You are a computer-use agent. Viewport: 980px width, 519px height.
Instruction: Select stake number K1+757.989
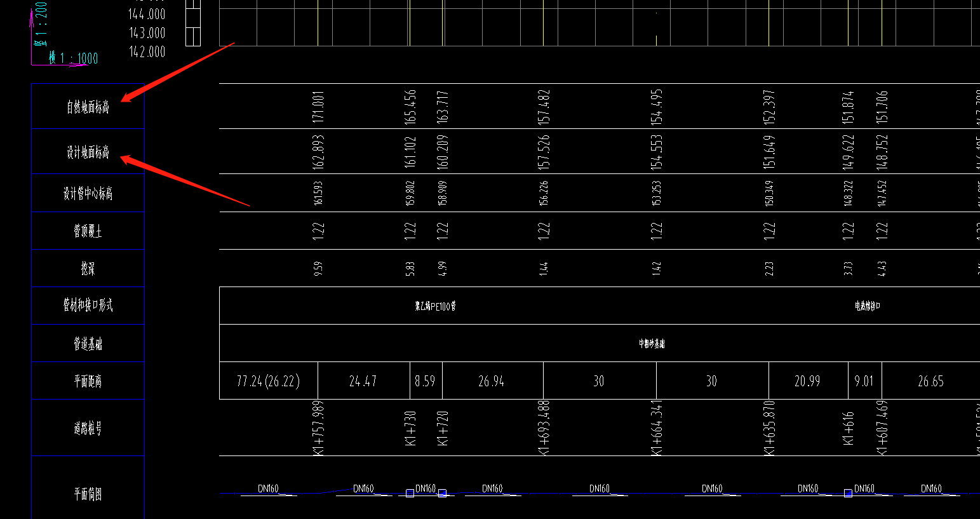(318, 428)
